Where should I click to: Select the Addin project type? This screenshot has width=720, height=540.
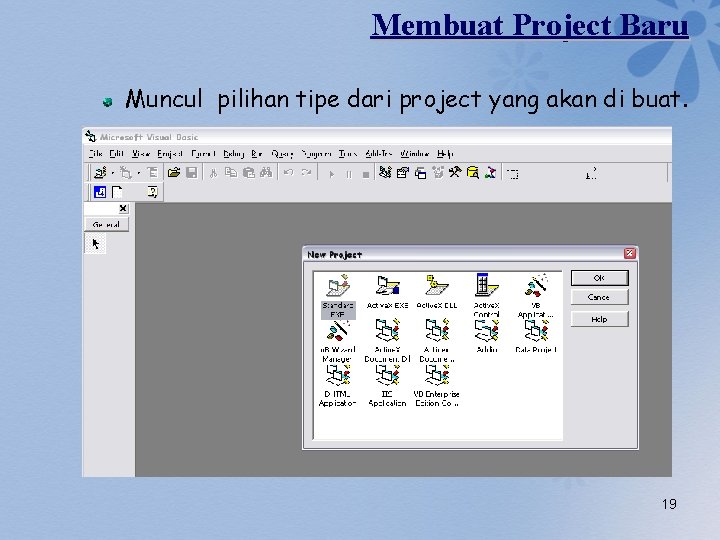[487, 336]
